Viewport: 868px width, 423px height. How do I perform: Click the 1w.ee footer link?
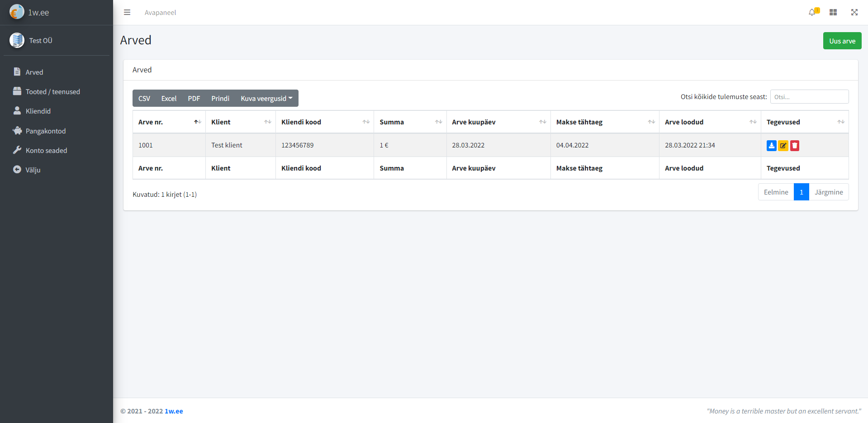(174, 411)
